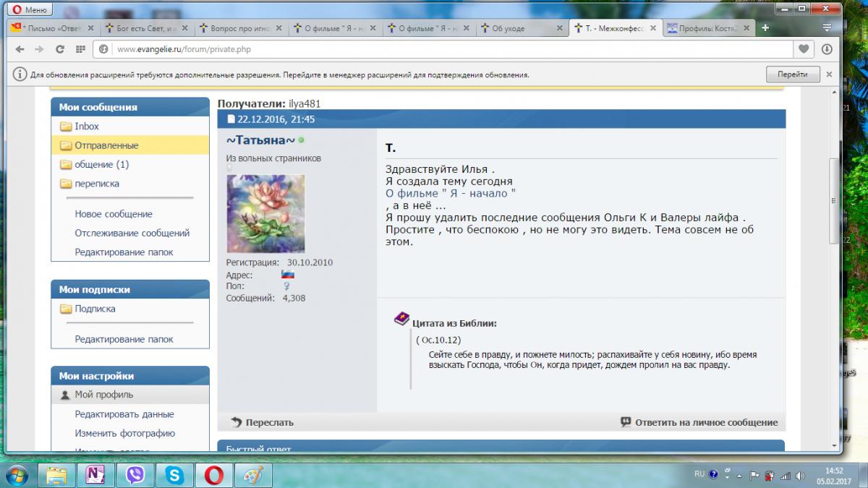Click the browser Reload page icon
This screenshot has width=868, height=488.
coord(60,49)
